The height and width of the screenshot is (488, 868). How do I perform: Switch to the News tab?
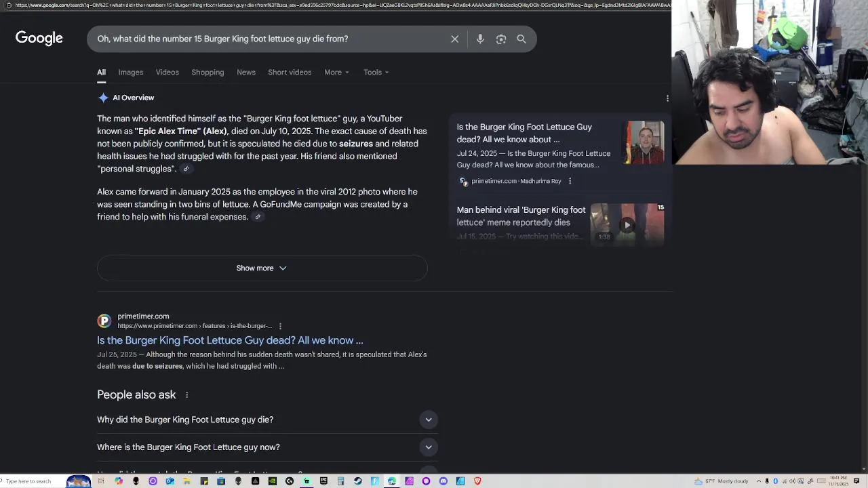tap(246, 73)
